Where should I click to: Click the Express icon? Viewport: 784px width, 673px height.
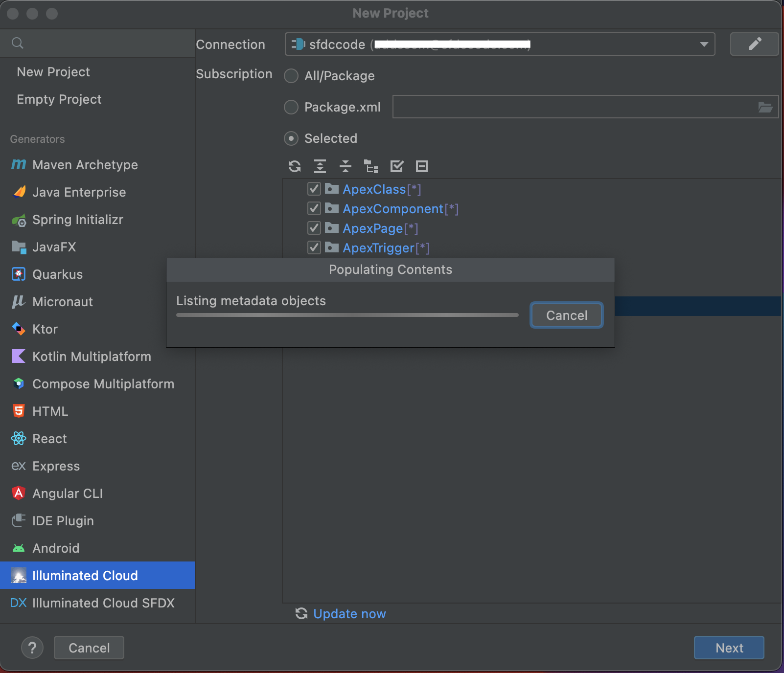tap(19, 466)
